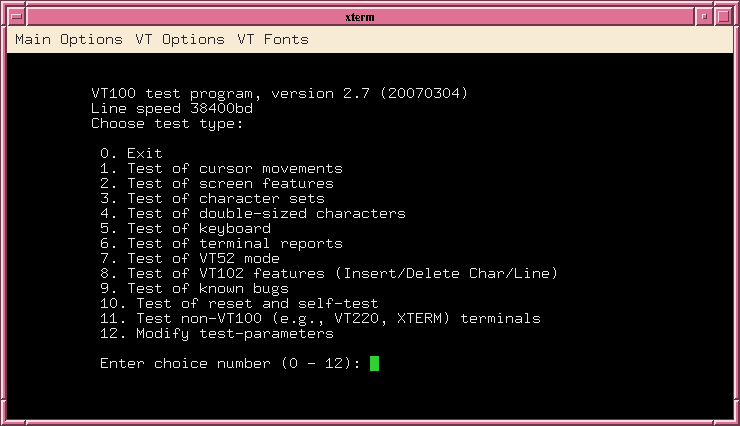This screenshot has width=740, height=426.
Task: Click 'Test of screen features' line
Action: tap(217, 184)
